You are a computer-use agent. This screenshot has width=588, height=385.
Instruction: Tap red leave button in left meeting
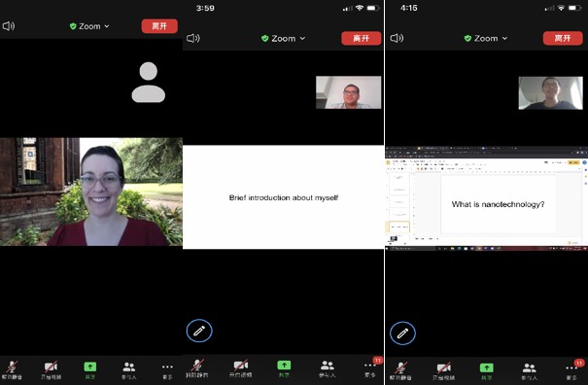pos(159,26)
